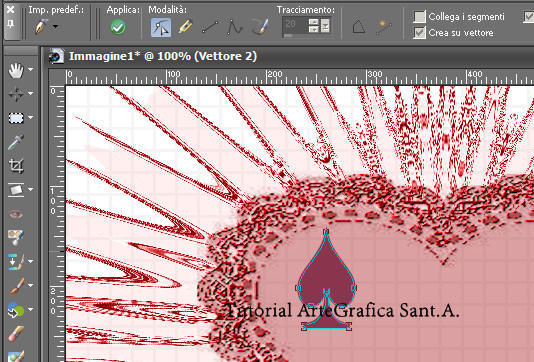This screenshot has width=534, height=362.
Task: Click the green Applica checkmark button
Action: click(x=118, y=27)
